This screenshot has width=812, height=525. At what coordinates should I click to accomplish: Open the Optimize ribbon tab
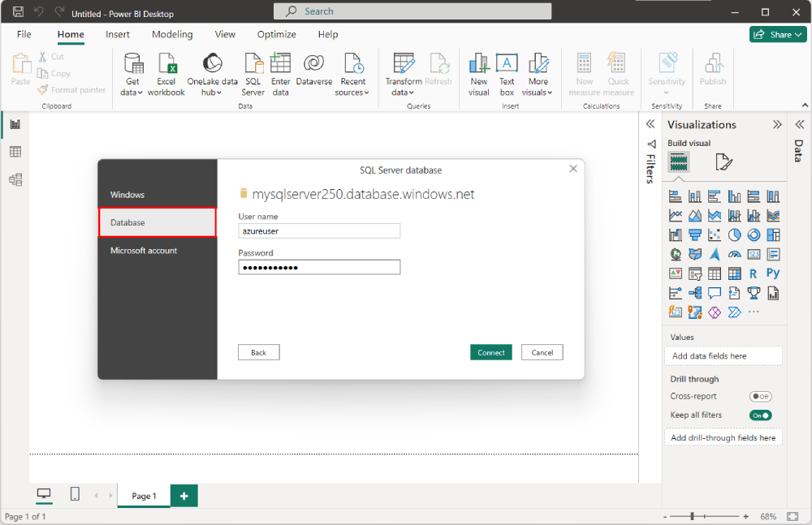click(x=277, y=34)
